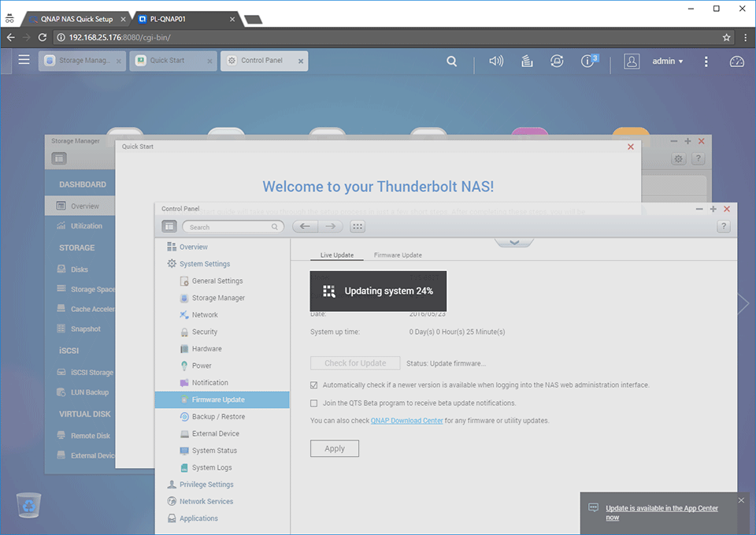Open Control Panel help question icon

[x=723, y=226]
